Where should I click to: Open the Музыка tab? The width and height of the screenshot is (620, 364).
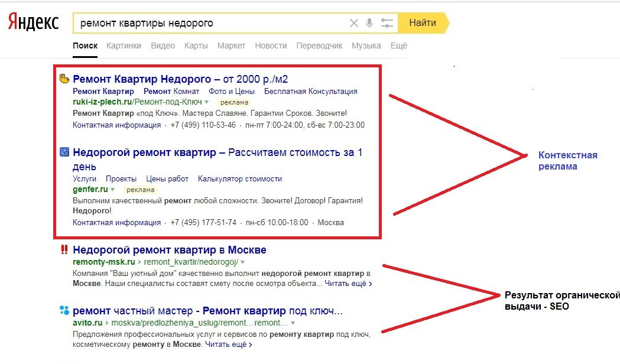366,45
